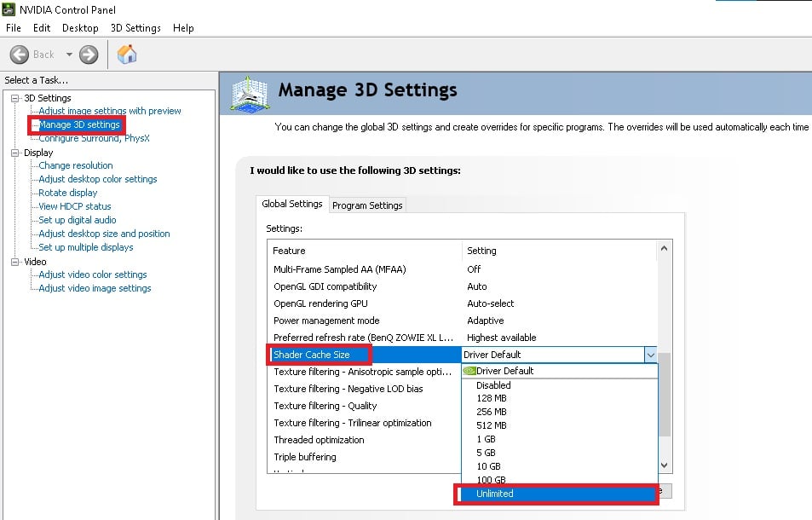The image size is (812, 520).
Task: Click the Forward arrow navigation icon
Action: tap(89, 55)
